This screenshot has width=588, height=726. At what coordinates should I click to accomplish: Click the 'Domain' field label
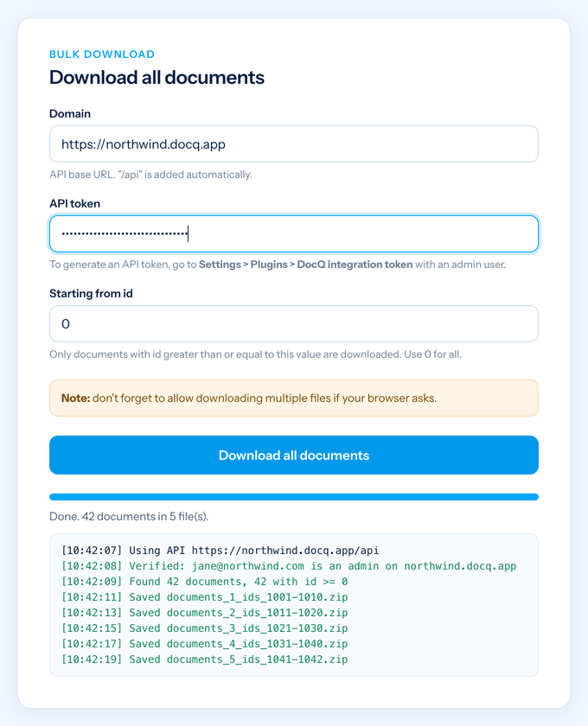[70, 113]
